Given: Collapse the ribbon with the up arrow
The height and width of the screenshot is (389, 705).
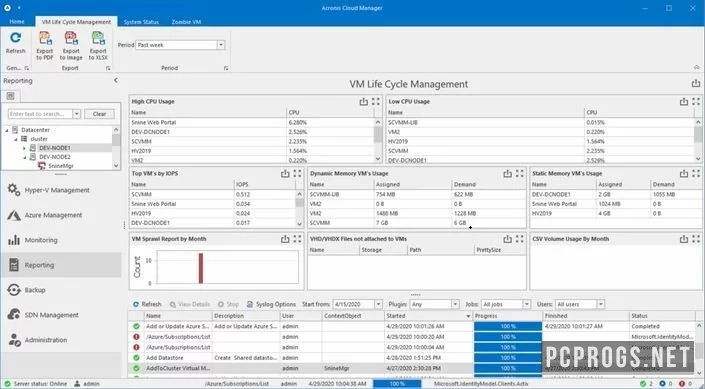Looking at the screenshot, I should coord(697,68).
